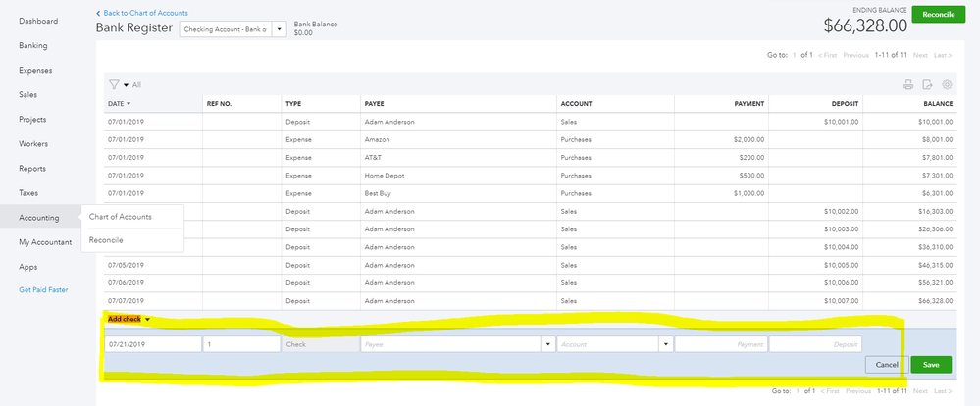The width and height of the screenshot is (980, 406).
Task: Click the ACCOUNT column header
Action: 576,104
